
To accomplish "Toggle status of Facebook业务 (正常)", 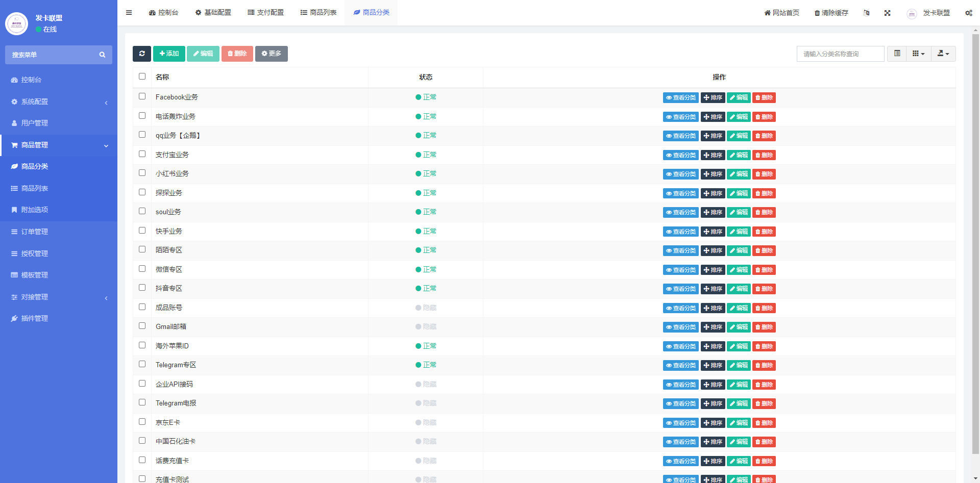I will [426, 97].
